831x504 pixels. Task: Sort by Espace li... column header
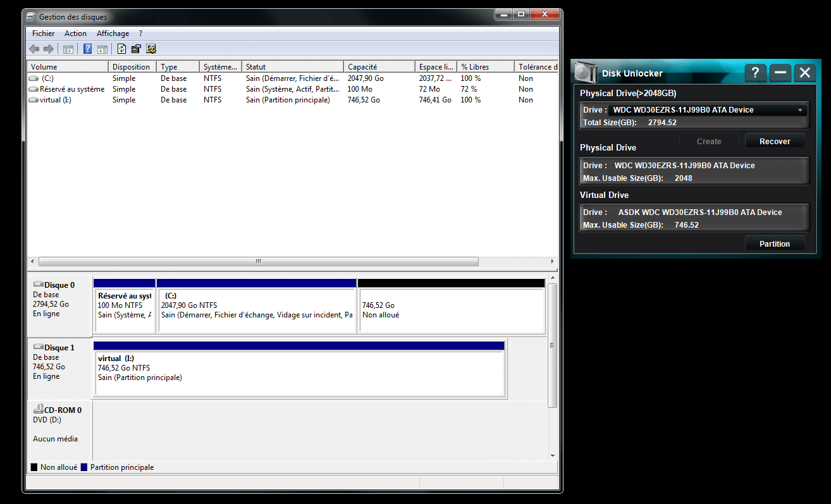click(x=436, y=66)
